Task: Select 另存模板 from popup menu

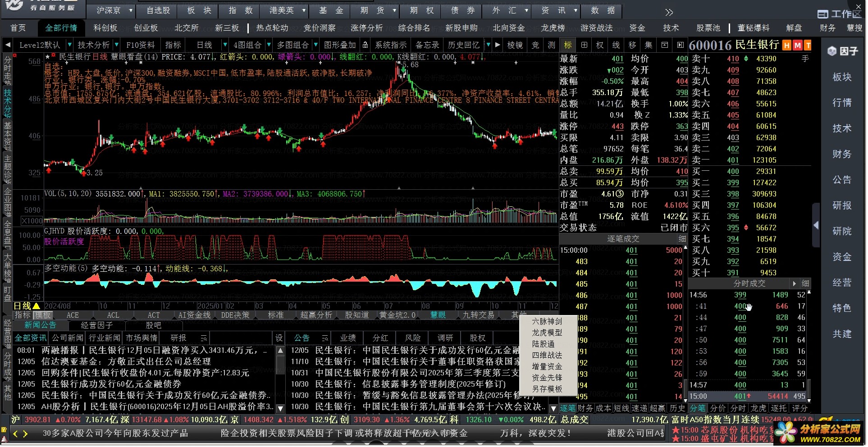Action: [547, 389]
